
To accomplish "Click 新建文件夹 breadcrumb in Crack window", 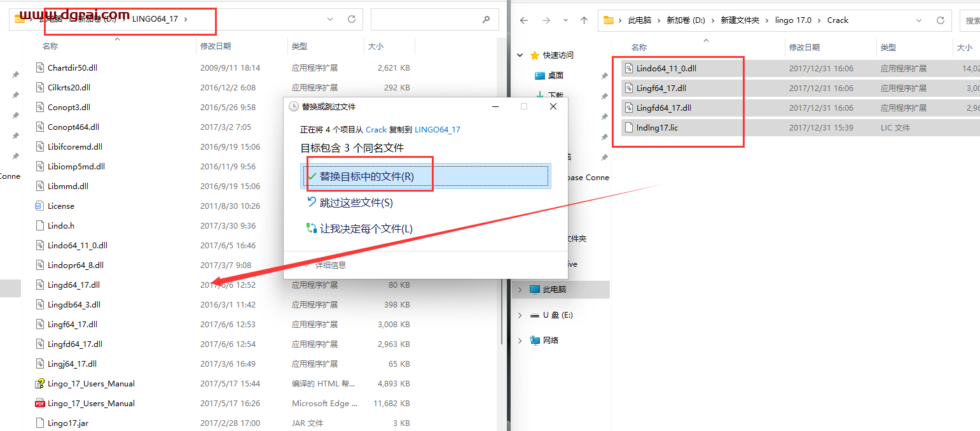I will 740,20.
